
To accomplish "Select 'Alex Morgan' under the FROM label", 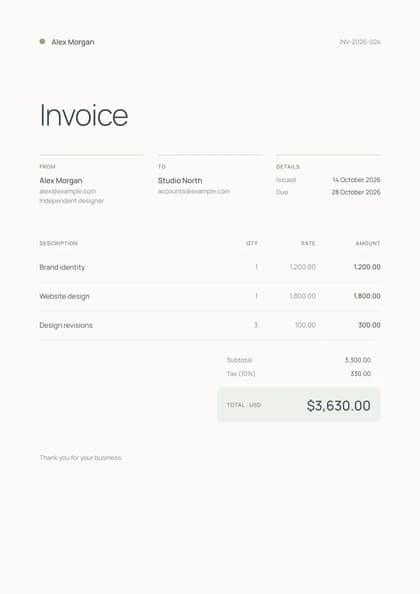I will pyautogui.click(x=61, y=181).
